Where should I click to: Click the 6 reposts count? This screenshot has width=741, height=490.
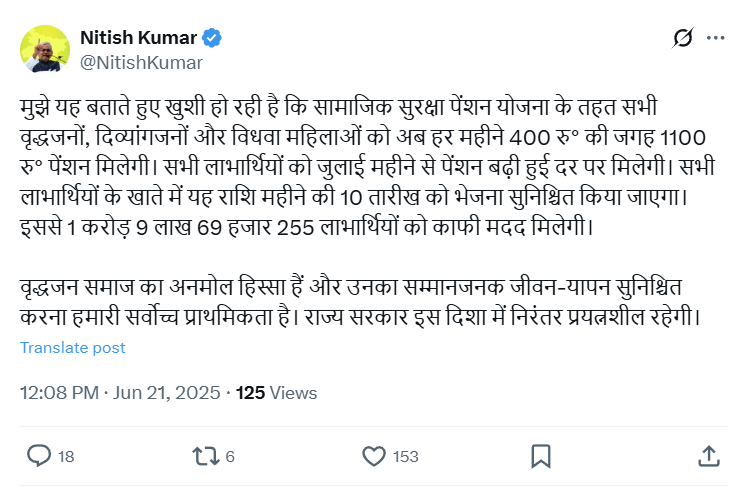(230, 457)
